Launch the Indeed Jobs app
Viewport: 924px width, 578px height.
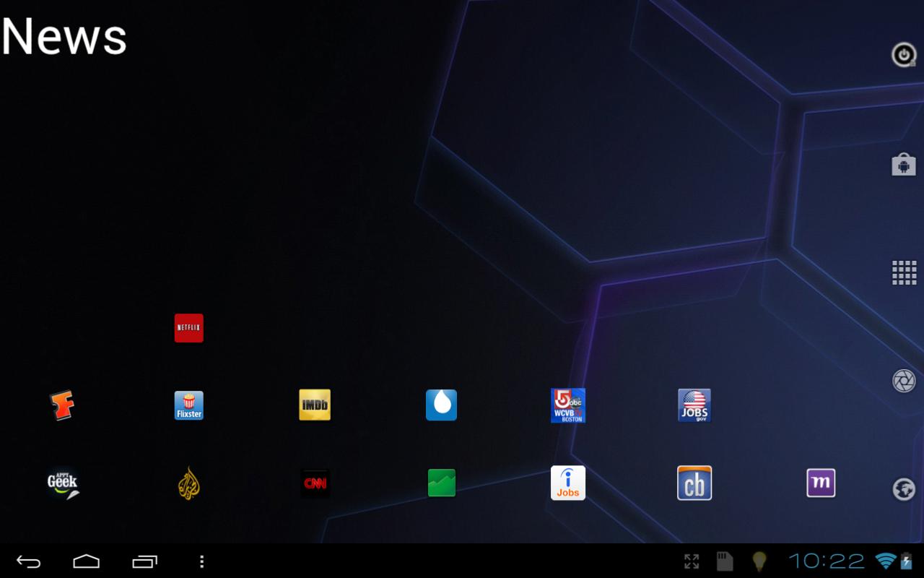click(x=568, y=483)
